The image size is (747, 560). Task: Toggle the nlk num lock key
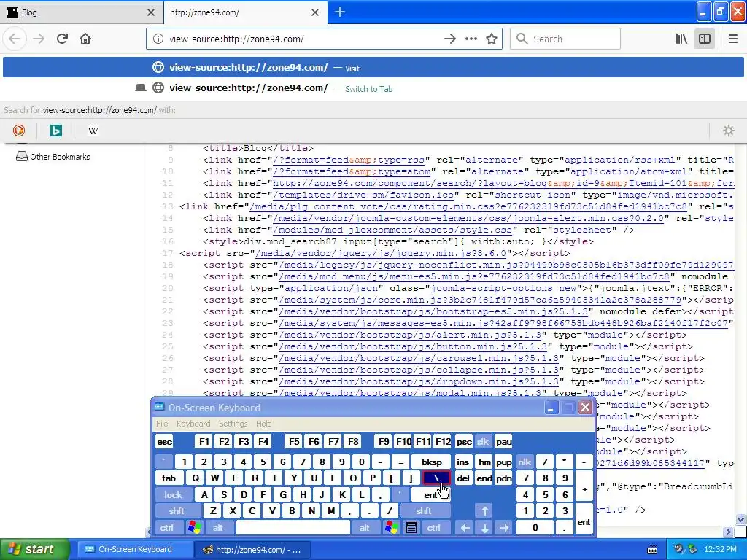[525, 462]
